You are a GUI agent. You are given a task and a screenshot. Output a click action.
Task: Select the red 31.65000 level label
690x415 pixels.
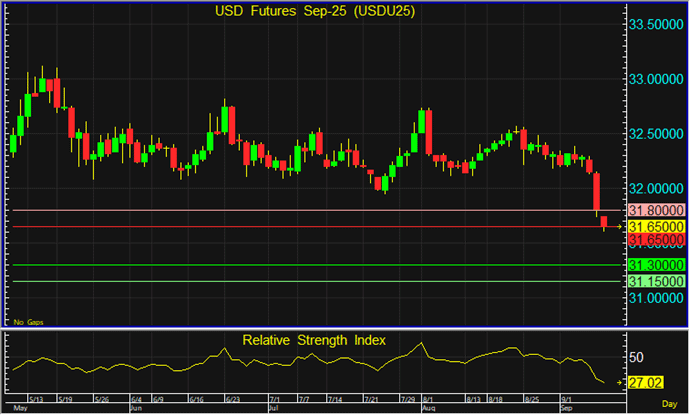click(655, 241)
